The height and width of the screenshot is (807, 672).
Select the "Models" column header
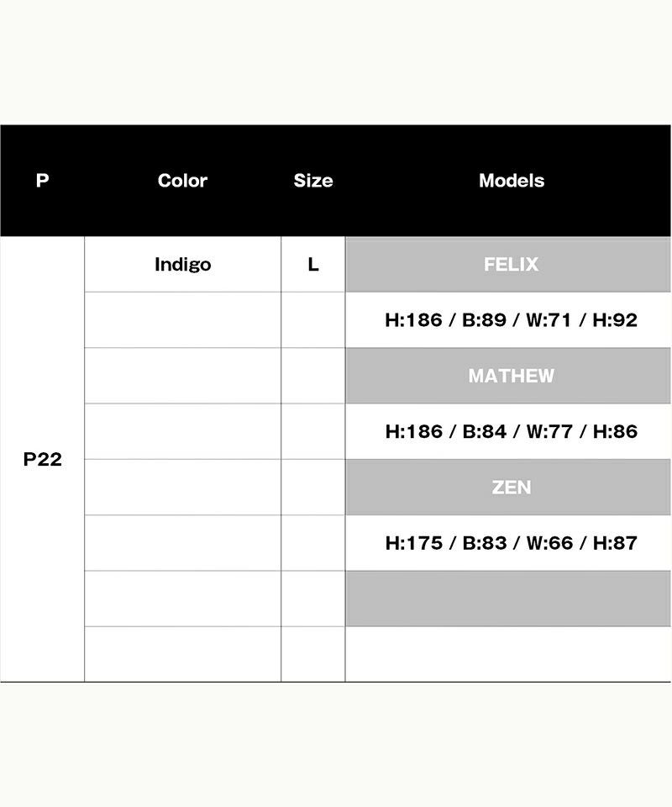coord(511,181)
